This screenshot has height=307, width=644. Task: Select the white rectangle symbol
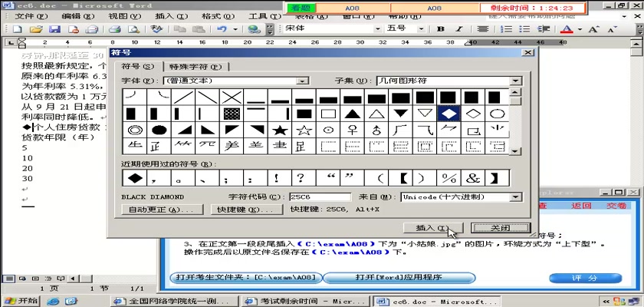click(x=328, y=114)
